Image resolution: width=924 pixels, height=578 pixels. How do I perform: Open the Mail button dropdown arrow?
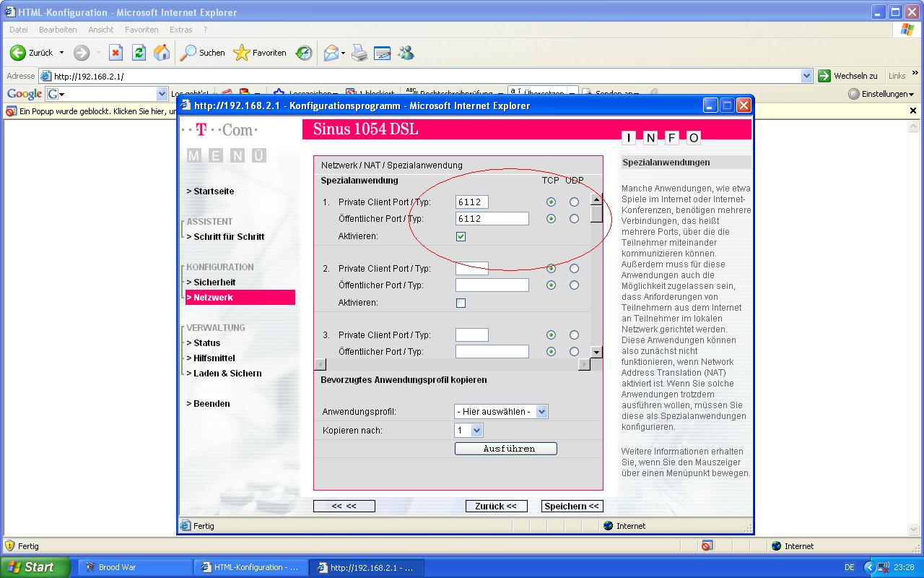pos(343,53)
